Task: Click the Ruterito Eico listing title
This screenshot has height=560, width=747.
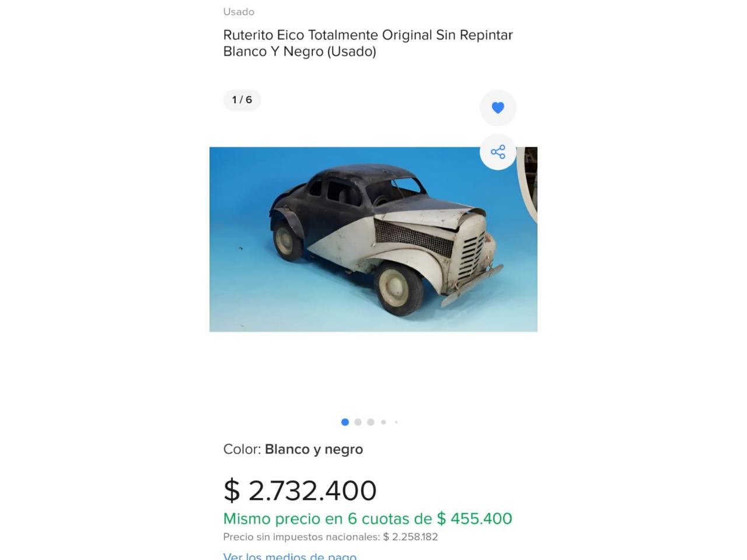Action: click(368, 43)
